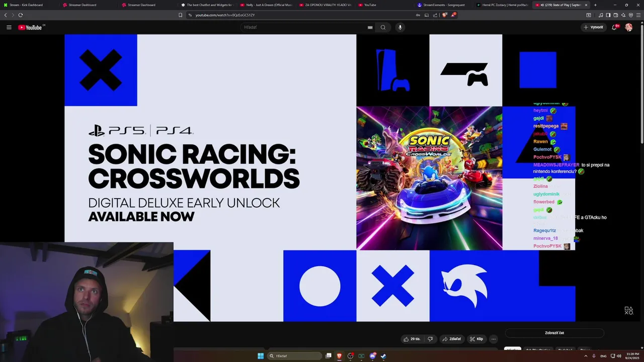Toggle the browser sidebar panel icon
Viewport: 644px width, 362px height.
click(x=608, y=15)
